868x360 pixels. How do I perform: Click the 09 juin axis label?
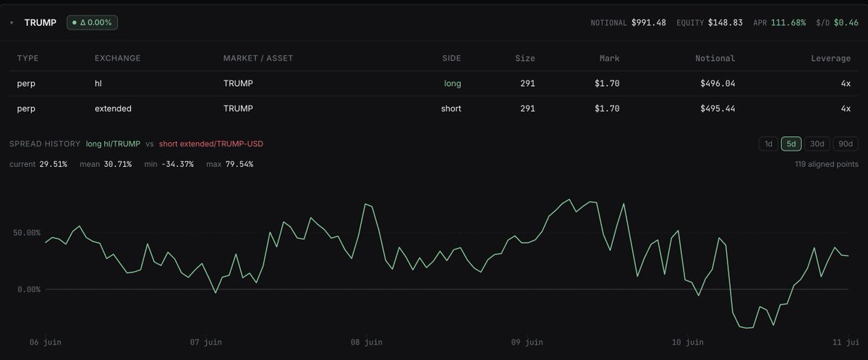coord(527,342)
